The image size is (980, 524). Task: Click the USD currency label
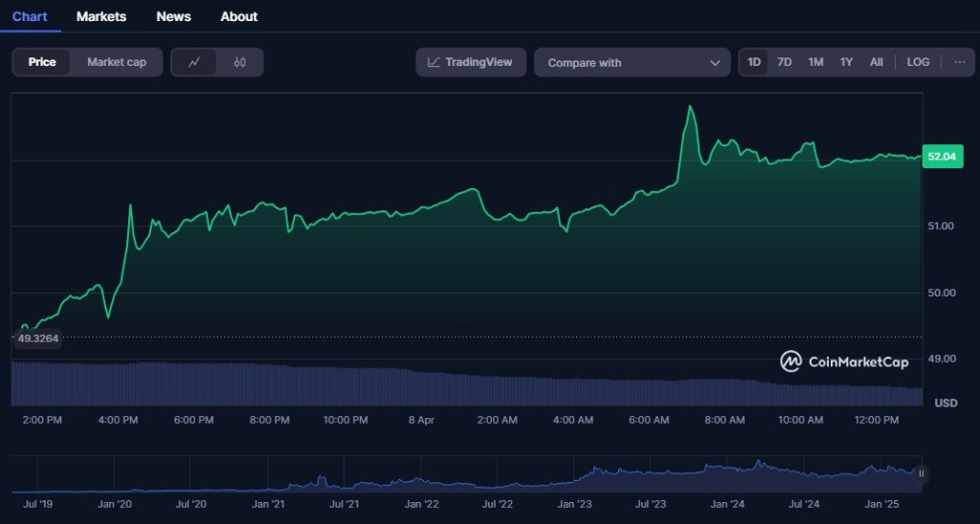coord(946,404)
